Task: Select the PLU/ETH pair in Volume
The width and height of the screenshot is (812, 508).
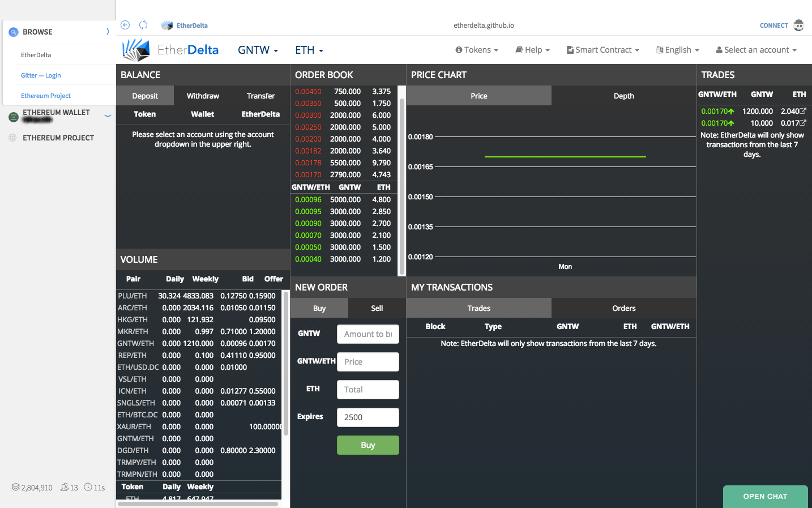Action: coord(133,296)
